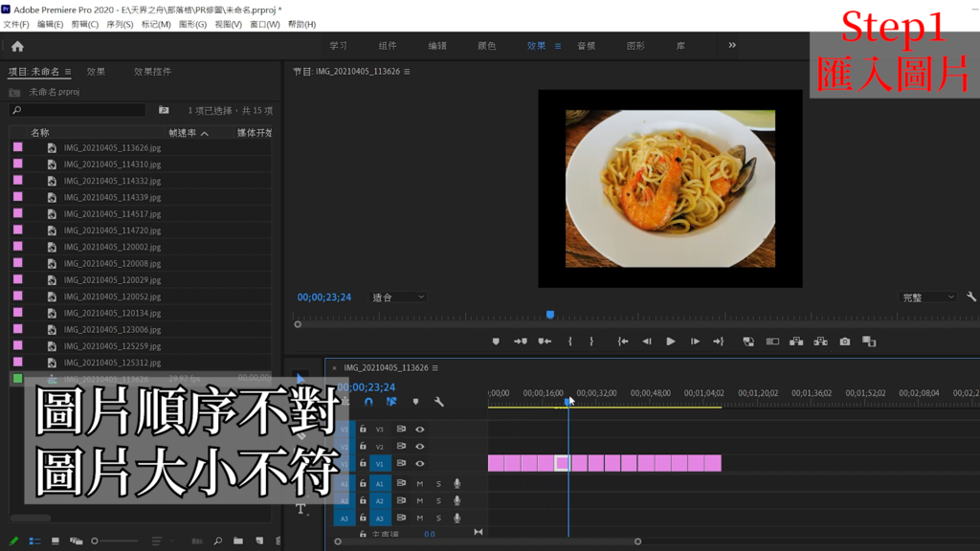
Task: Open timeline sequence panel menu
Action: tap(435, 368)
